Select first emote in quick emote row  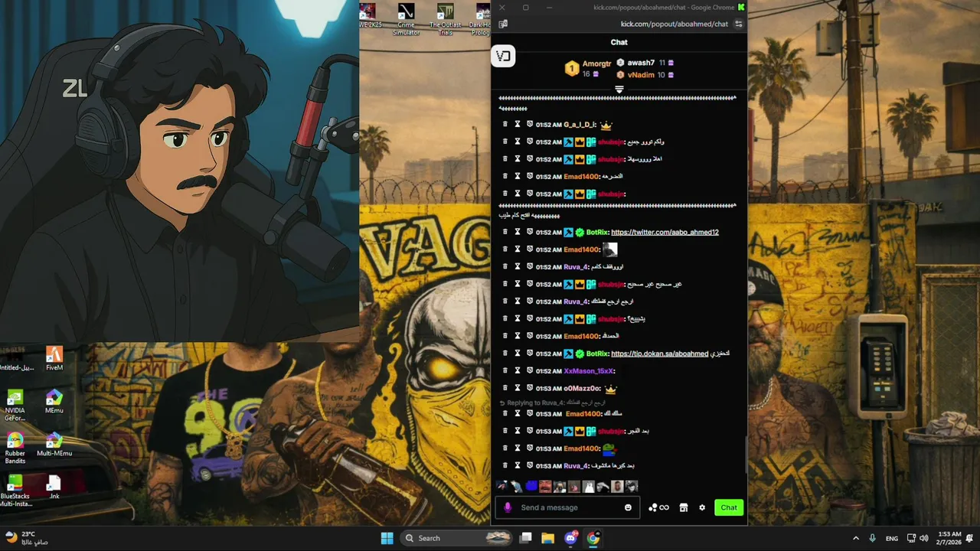(501, 486)
